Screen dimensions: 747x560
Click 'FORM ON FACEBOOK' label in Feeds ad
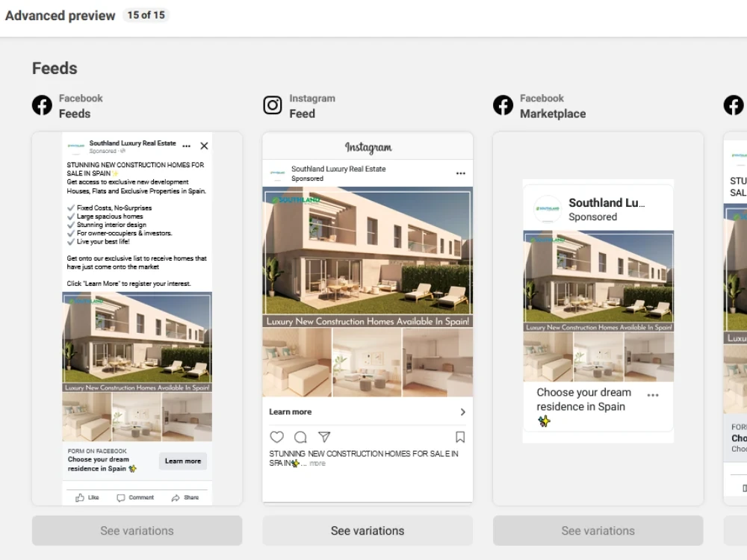point(97,451)
